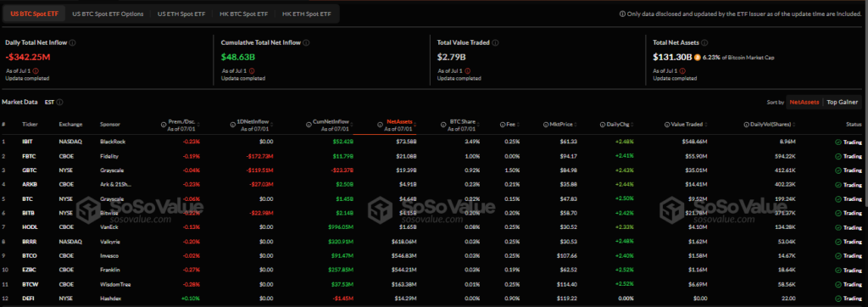Screen dimensions: 868x307
Task: Click info icon next to Total Value Traded
Action: pyautogui.click(x=494, y=42)
